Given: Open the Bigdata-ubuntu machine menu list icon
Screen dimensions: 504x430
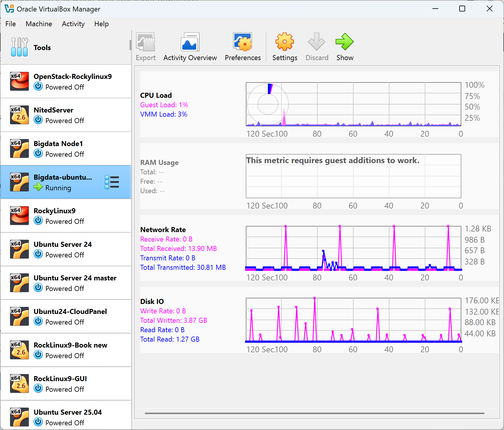Looking at the screenshot, I should [112, 182].
